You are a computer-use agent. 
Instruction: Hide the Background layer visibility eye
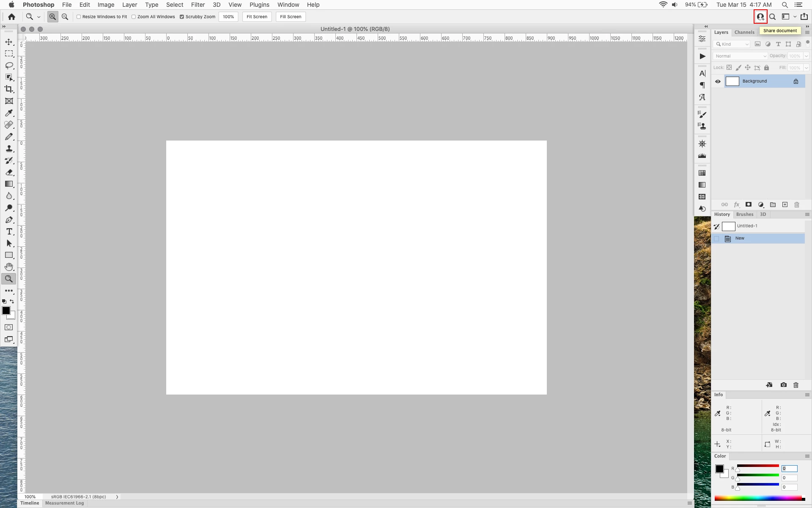point(718,81)
